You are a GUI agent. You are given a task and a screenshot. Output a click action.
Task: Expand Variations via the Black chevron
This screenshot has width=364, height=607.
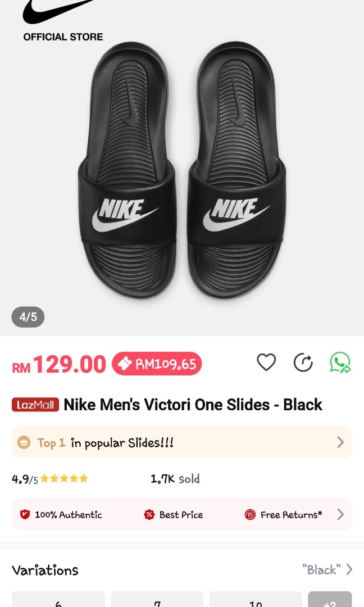tap(349, 569)
